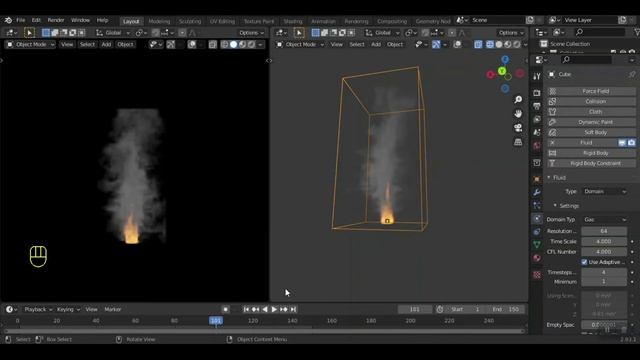Screen dimensions: 640x360
Task: Open the Render properties tab icon
Action: coord(537,93)
